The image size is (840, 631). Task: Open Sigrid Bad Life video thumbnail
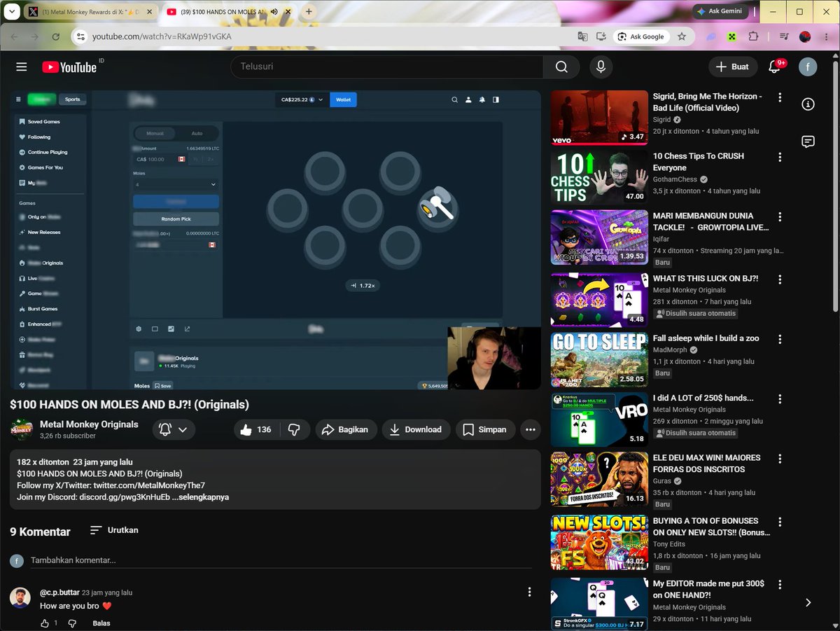599,118
